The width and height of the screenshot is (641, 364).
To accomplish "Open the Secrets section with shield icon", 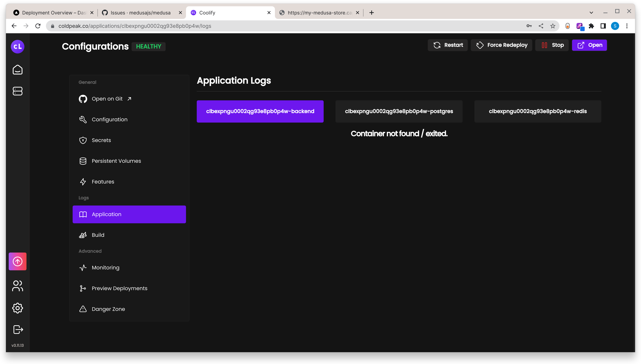I will click(x=101, y=140).
